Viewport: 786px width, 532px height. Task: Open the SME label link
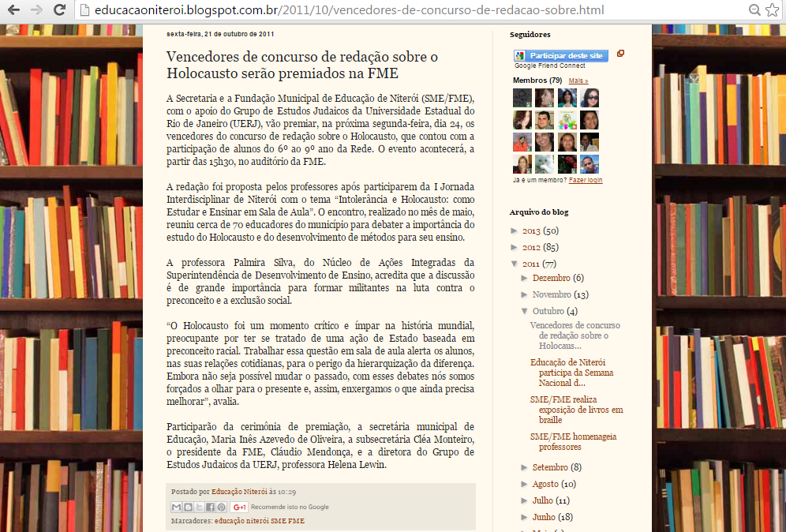[279, 521]
